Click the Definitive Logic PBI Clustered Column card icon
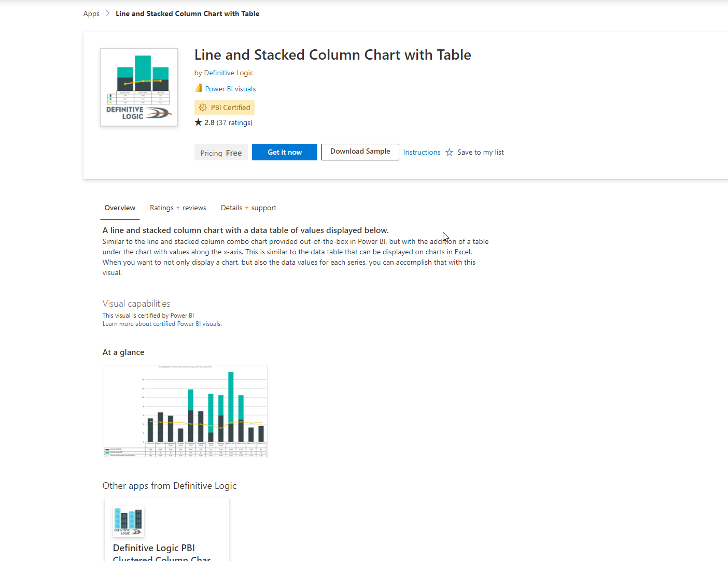Viewport: 728px width, 561px height. click(129, 522)
